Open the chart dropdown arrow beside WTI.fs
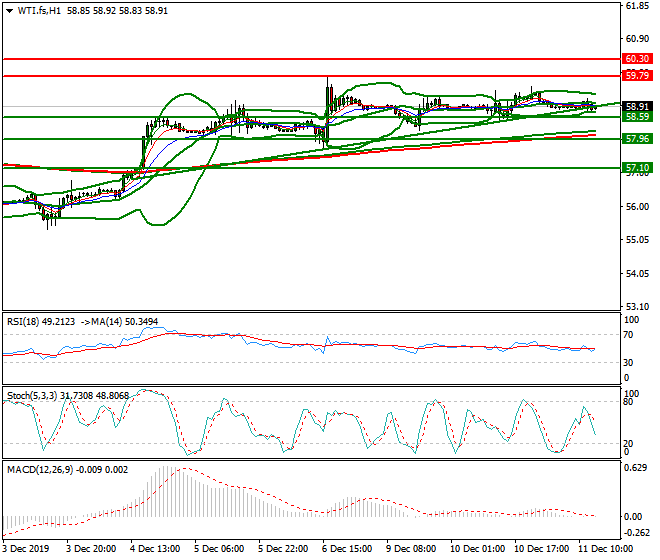660x560 pixels. [x=10, y=11]
